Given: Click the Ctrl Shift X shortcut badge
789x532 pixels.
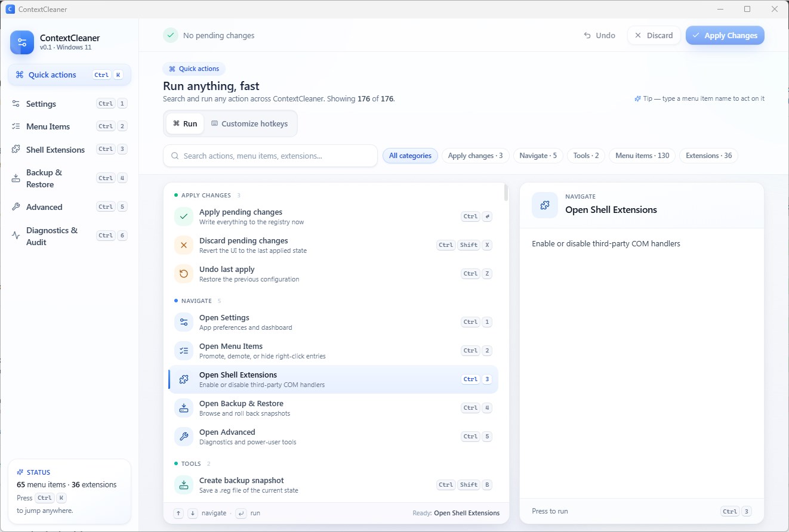Looking at the screenshot, I should coord(464,245).
